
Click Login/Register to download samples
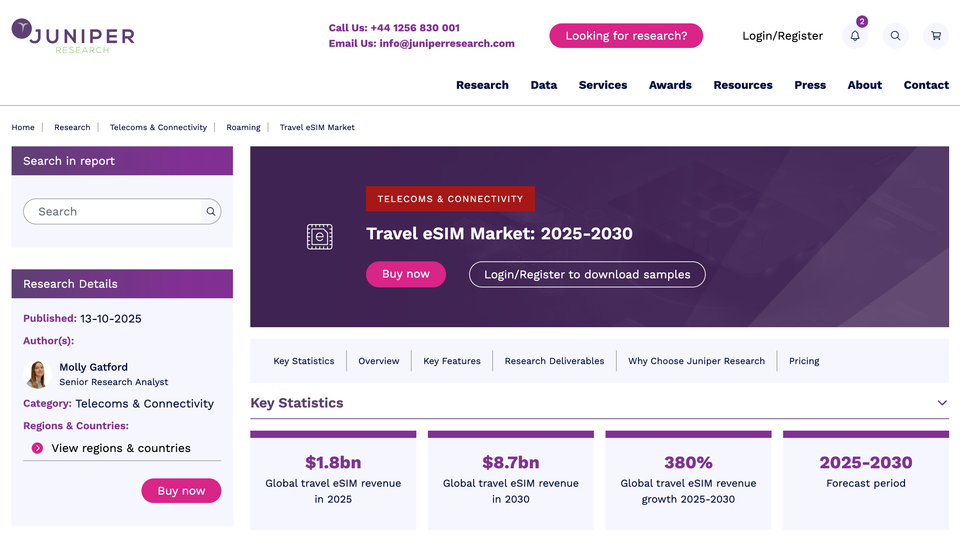[x=587, y=274]
